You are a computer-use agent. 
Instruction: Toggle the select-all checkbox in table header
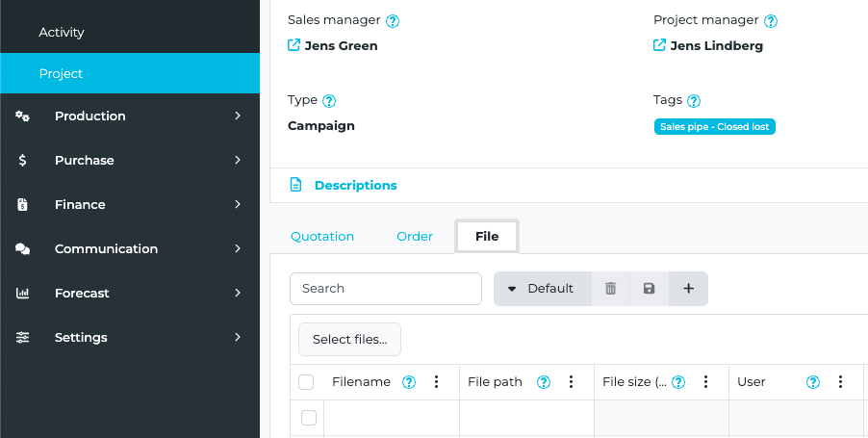pos(306,382)
